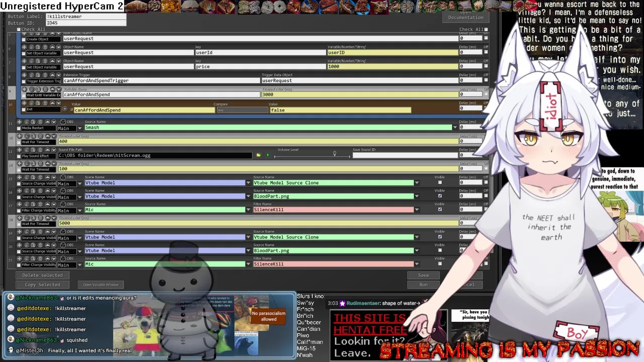Screen dimensions: 644x362
Task: Delete trash icon on Create Object row
Action: coord(45,33)
